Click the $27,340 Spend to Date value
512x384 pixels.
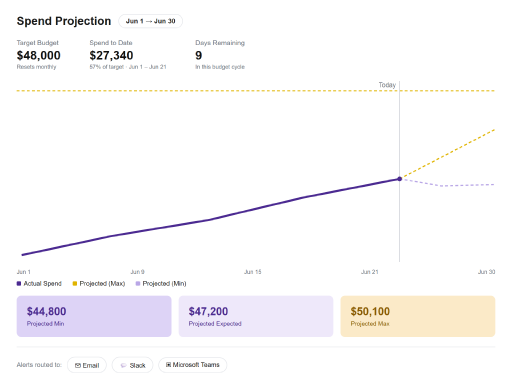tap(111, 55)
